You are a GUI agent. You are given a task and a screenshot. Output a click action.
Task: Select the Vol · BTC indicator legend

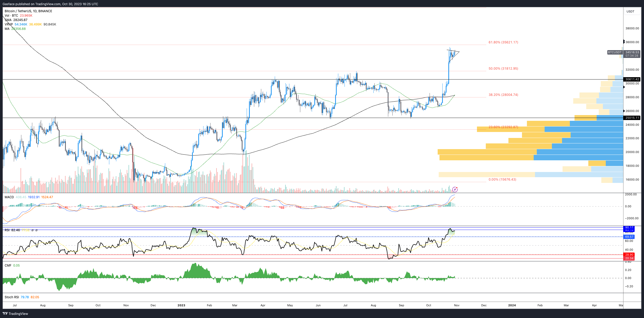pos(18,16)
